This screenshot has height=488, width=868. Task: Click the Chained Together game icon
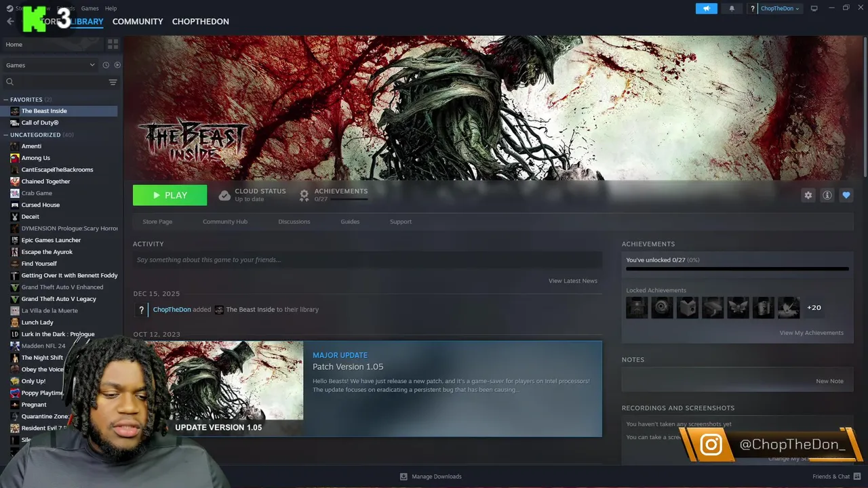15,182
